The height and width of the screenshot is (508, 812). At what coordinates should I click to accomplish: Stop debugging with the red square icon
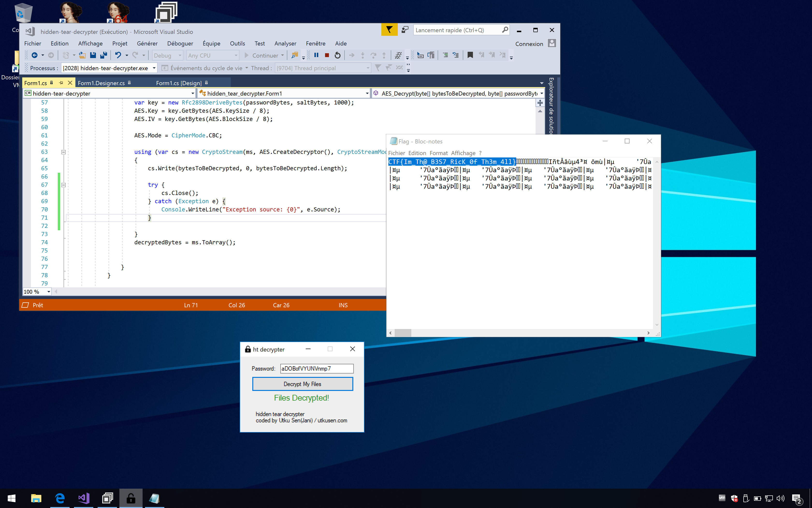pyautogui.click(x=327, y=55)
